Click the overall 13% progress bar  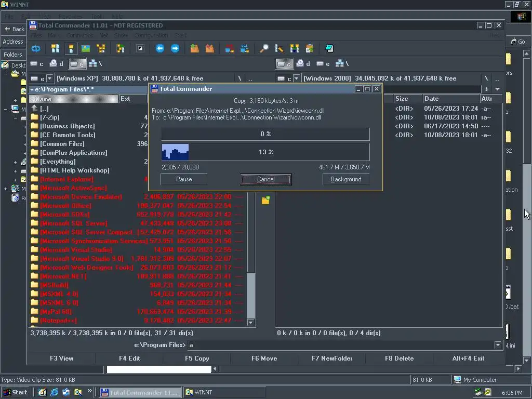click(x=265, y=152)
